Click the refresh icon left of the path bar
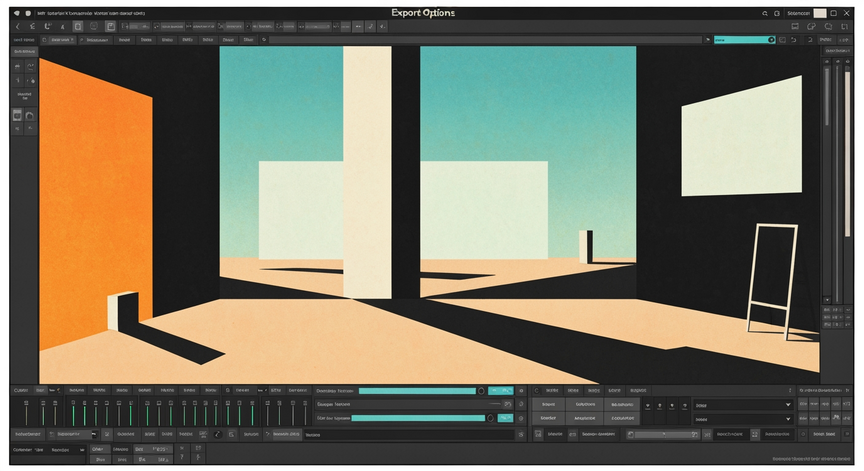The image size is (864, 471). coord(264,40)
